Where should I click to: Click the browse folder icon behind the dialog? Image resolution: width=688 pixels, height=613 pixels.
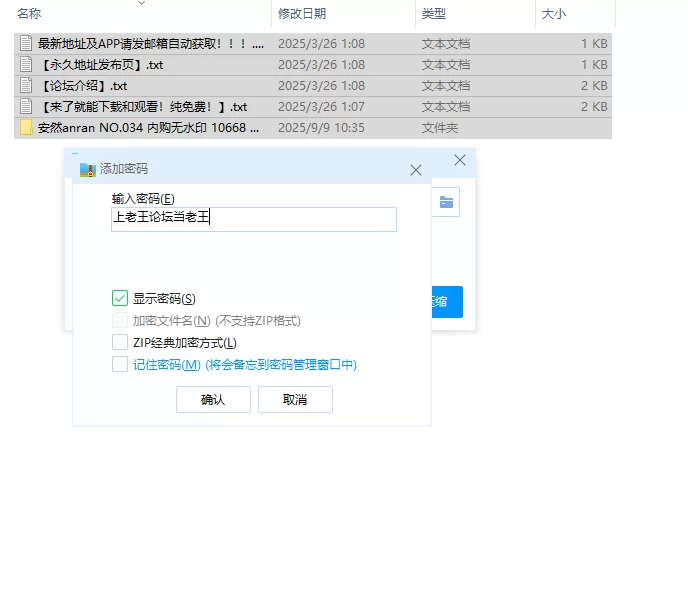tap(446, 202)
